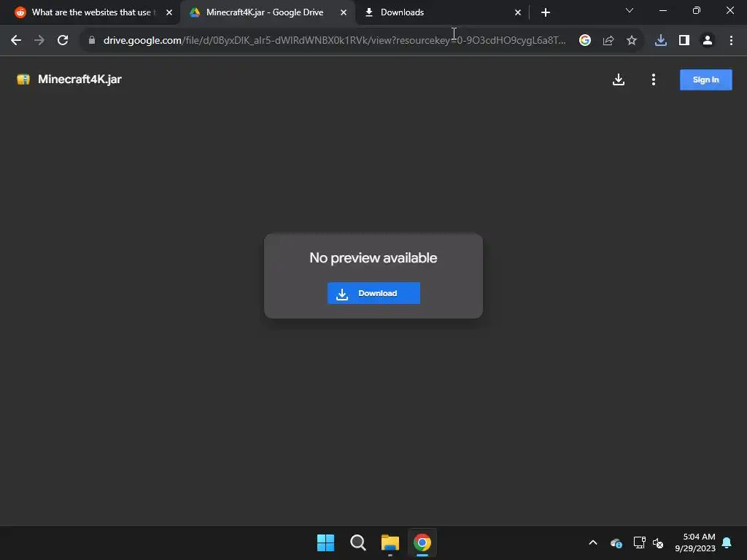
Task: Focus the address bar URL
Action: (x=334, y=41)
